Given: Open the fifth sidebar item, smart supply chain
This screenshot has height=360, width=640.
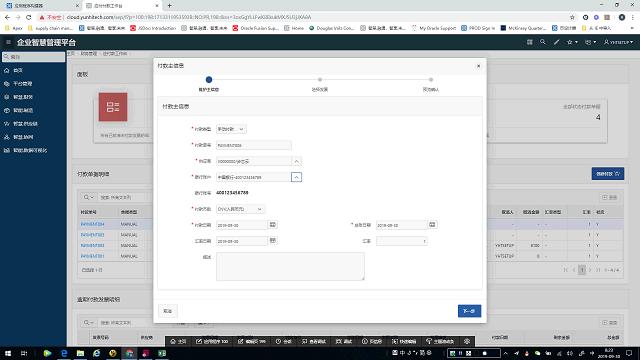Looking at the screenshot, I should pyautogui.click(x=33, y=124).
